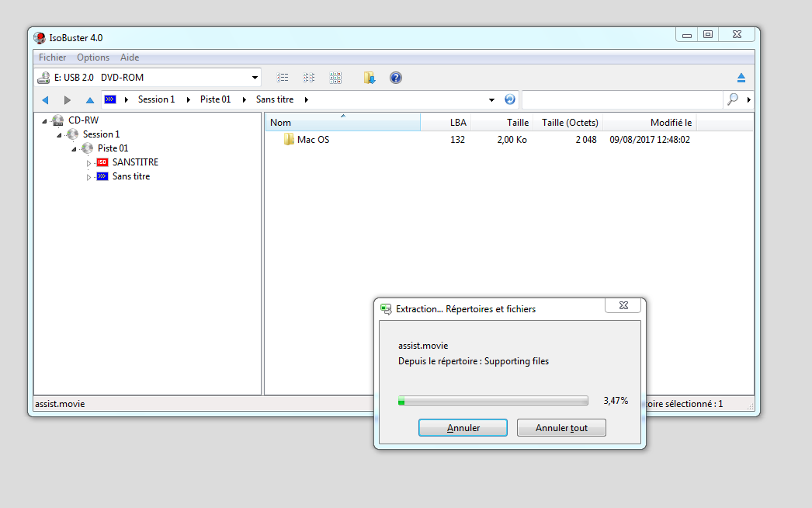
Task: Expand the breadcrumb arrow after Sans titre
Action: pos(307,99)
